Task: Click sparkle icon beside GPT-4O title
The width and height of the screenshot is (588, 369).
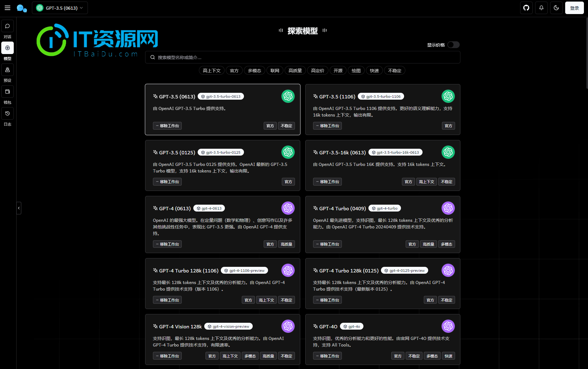Action: click(x=315, y=327)
